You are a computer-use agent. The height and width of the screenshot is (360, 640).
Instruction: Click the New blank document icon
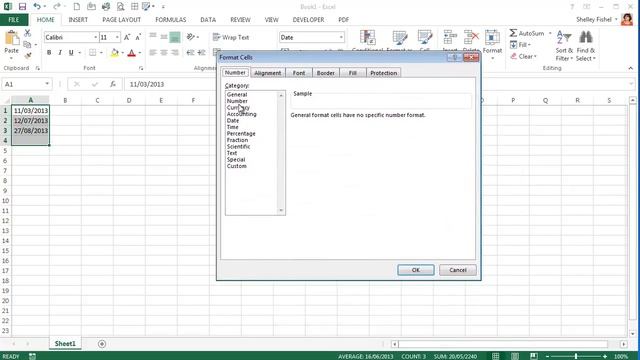[77, 7]
